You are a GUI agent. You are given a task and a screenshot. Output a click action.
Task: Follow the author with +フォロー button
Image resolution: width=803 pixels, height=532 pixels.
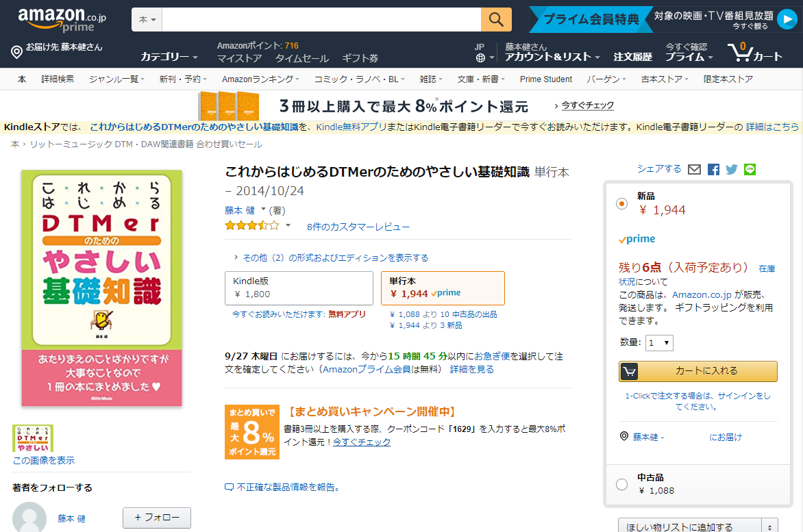tap(157, 518)
